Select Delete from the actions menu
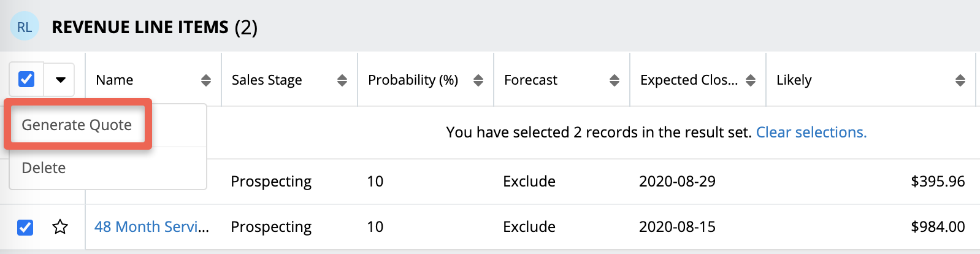The width and height of the screenshot is (980, 254). [x=44, y=168]
